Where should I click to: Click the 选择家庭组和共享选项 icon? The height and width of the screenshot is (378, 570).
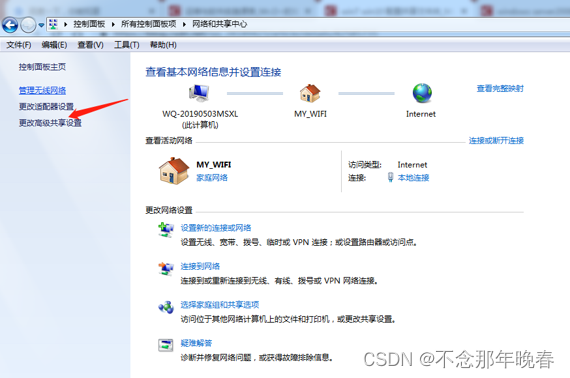coord(166,307)
